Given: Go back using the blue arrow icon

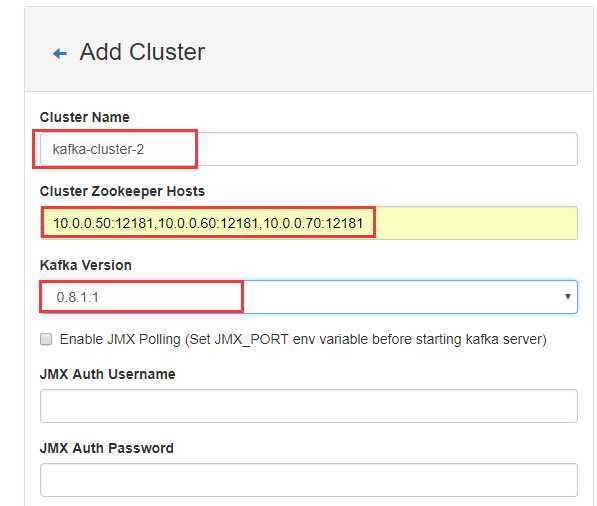Looking at the screenshot, I should [60, 53].
